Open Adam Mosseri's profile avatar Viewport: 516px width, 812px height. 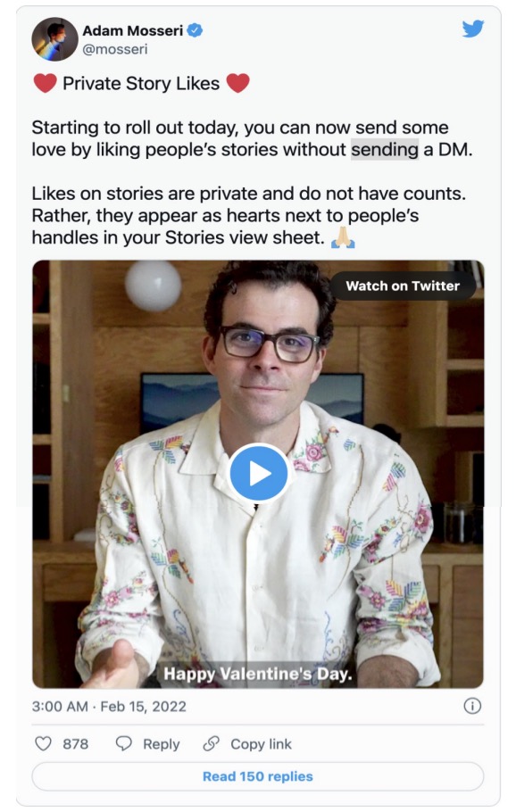[55, 39]
